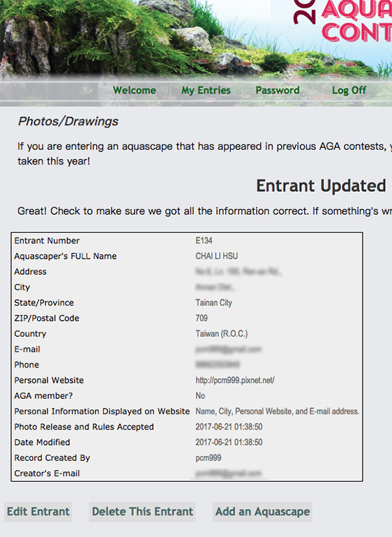Image resolution: width=392 pixels, height=537 pixels.
Task: Select the name CHAI LI HSU
Action: point(216,256)
